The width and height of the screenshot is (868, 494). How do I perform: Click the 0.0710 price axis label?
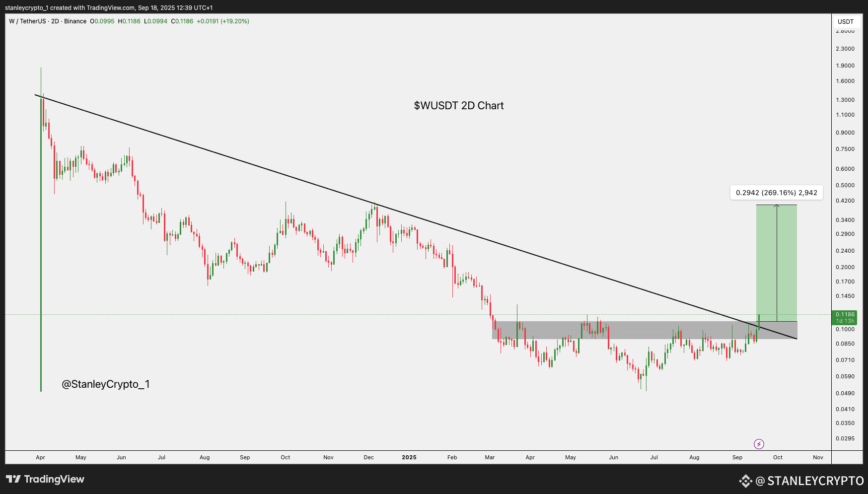point(845,360)
